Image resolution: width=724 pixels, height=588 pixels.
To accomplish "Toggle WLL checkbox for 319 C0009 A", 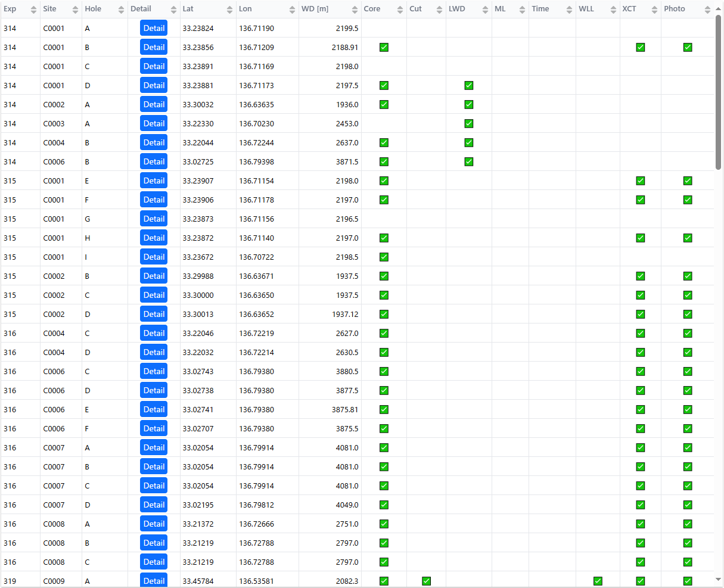I will pyautogui.click(x=598, y=581).
